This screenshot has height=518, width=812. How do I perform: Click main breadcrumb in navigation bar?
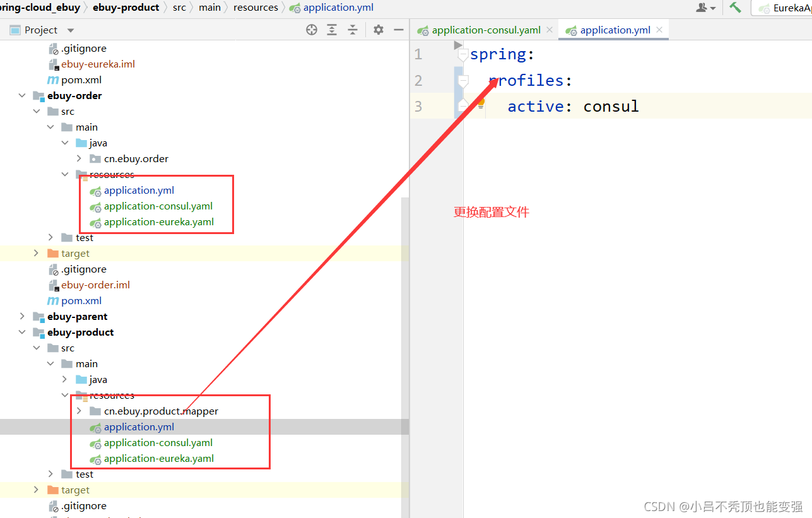209,8
